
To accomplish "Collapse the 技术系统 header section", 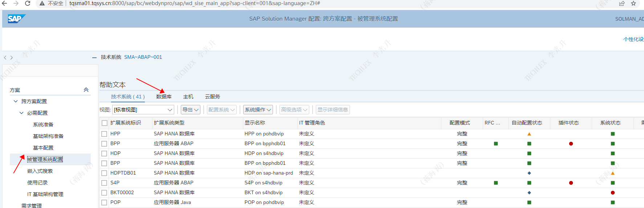I will [x=94, y=57].
